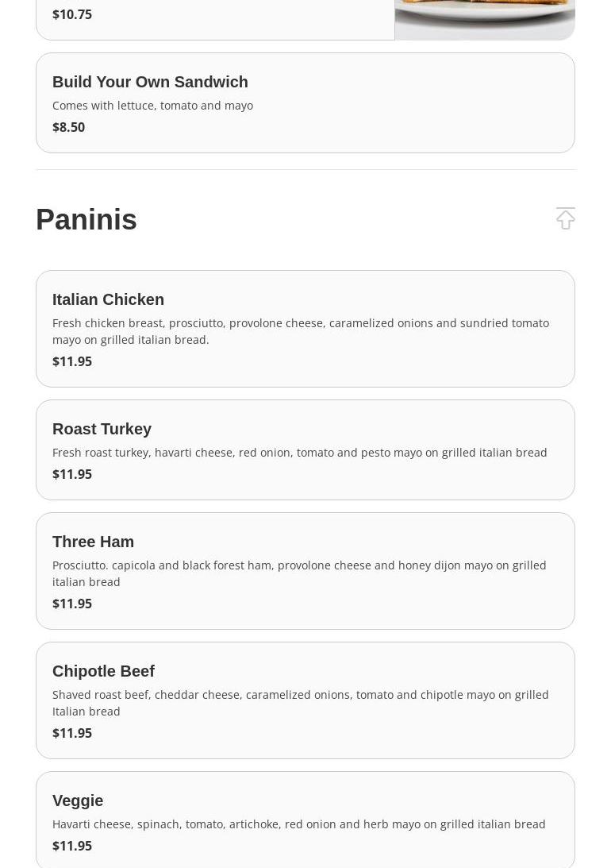
Task: Click the Veggie panini description text
Action: tap(298, 824)
